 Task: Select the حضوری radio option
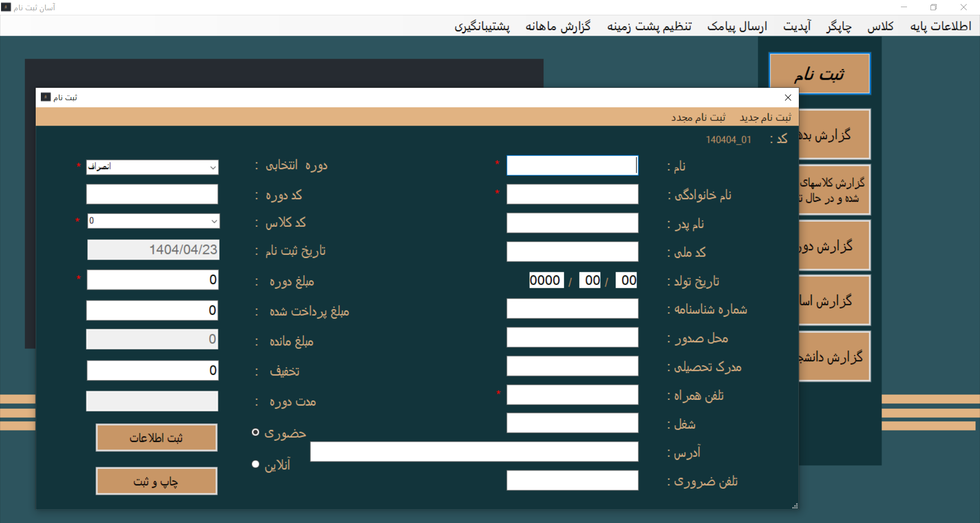pos(256,433)
